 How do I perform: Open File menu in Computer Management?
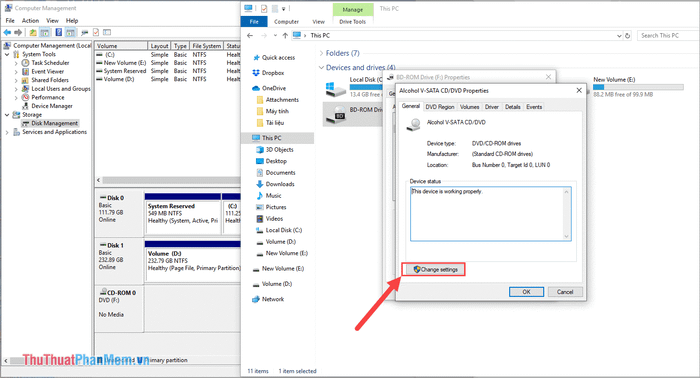click(10, 21)
